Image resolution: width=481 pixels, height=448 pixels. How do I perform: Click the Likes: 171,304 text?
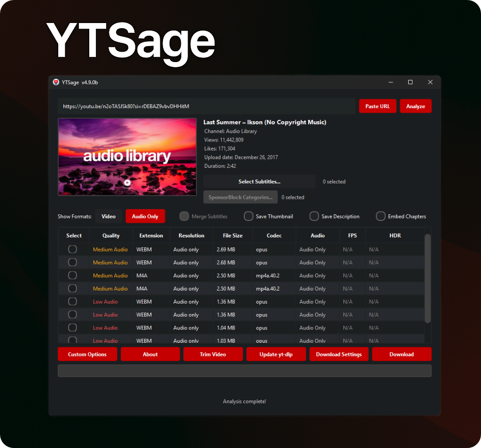(220, 148)
